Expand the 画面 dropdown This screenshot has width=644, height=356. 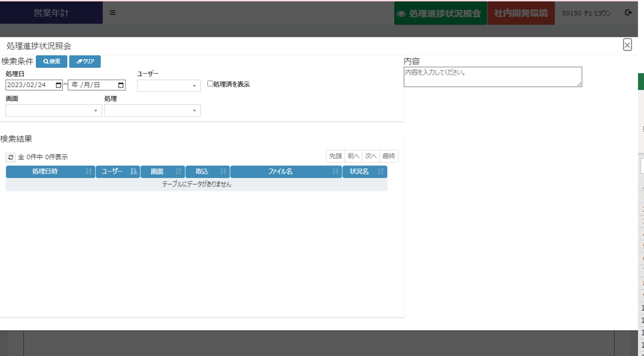click(53, 111)
